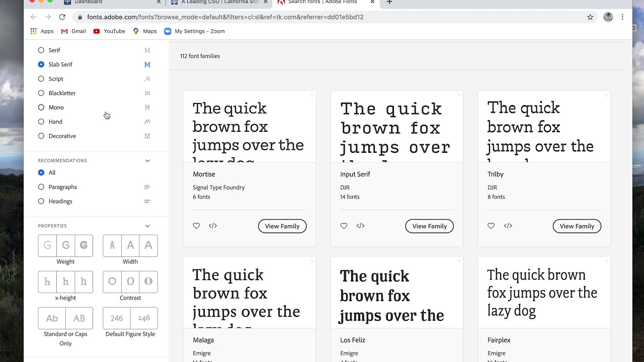Click the Mortise sample text preview
Screen dimensions: 644x362
coord(250,127)
